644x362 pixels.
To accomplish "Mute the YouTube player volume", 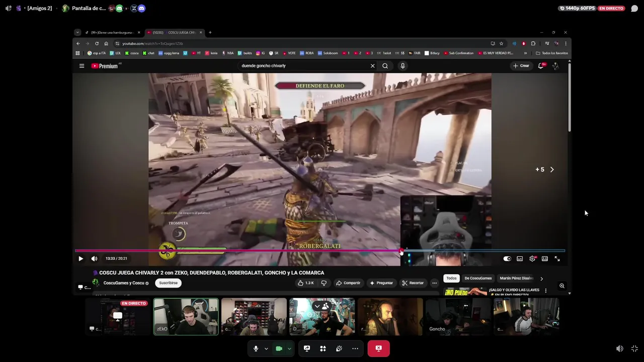I will 94,258.
